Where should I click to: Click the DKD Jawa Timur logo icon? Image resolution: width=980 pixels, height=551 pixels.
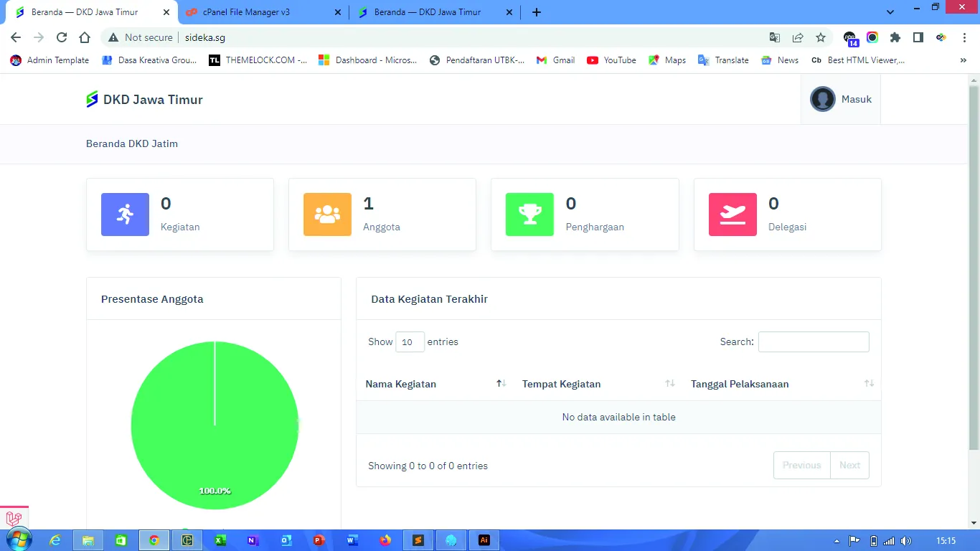[92, 100]
